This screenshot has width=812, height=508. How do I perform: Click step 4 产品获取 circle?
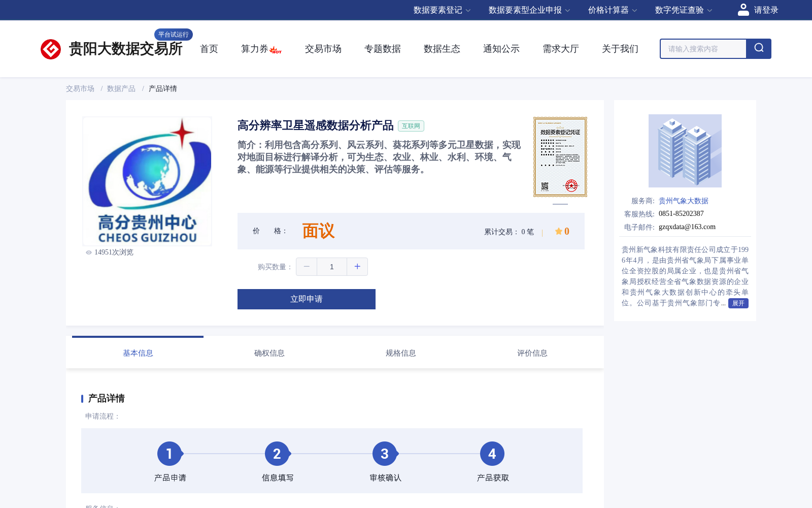pyautogui.click(x=492, y=454)
